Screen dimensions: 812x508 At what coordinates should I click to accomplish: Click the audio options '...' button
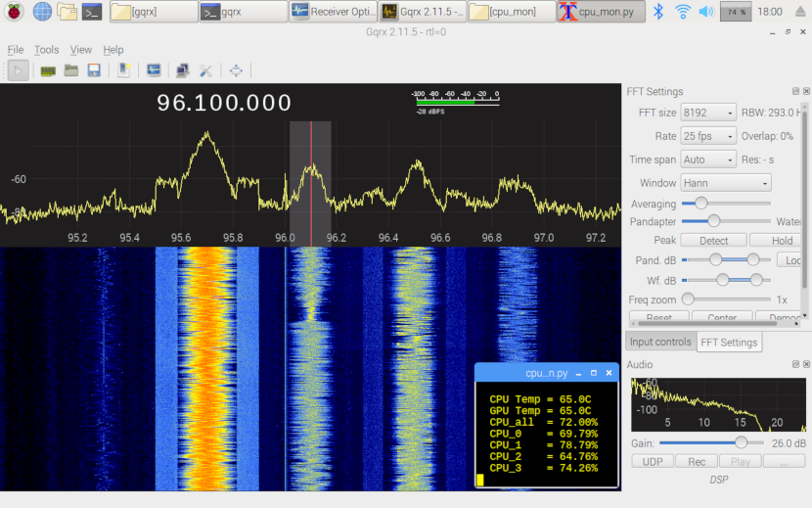click(x=784, y=461)
